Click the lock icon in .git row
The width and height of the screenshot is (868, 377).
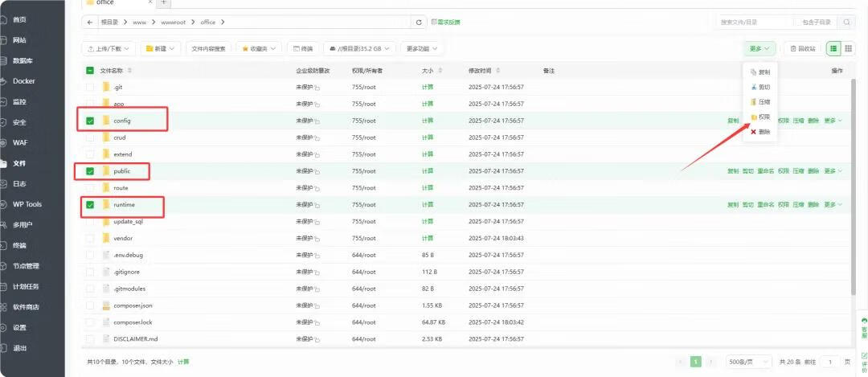tap(318, 88)
